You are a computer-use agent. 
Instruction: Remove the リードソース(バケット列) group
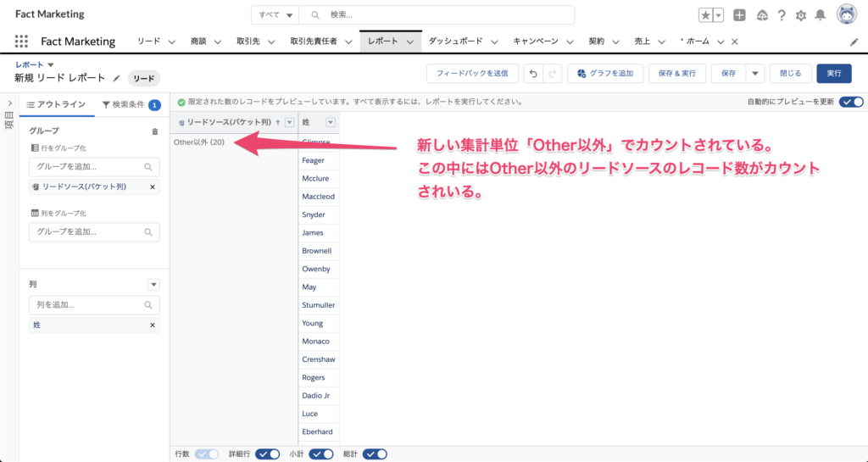pos(153,187)
